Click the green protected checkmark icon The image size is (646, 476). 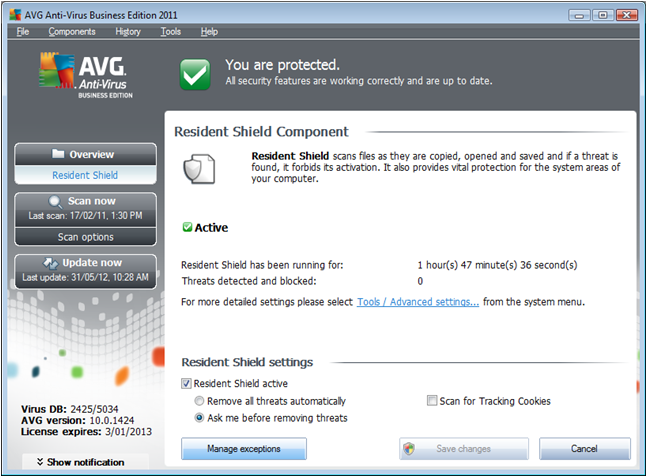[x=195, y=74]
